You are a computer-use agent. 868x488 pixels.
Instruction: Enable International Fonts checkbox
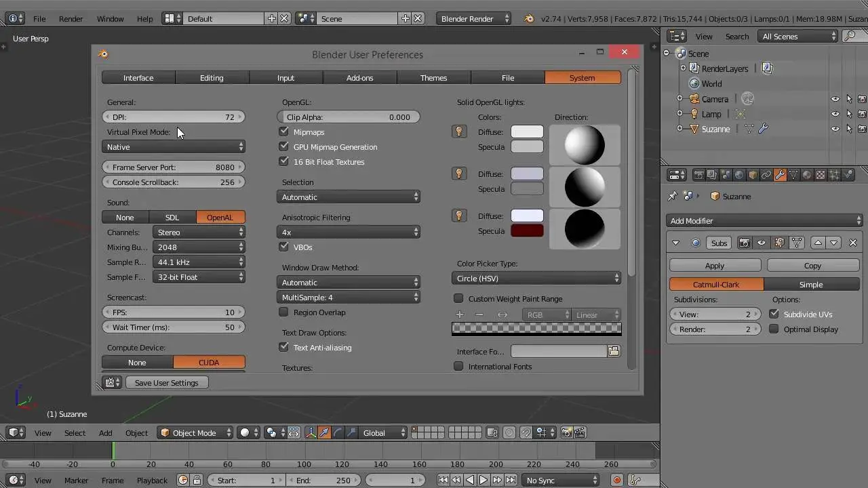458,366
